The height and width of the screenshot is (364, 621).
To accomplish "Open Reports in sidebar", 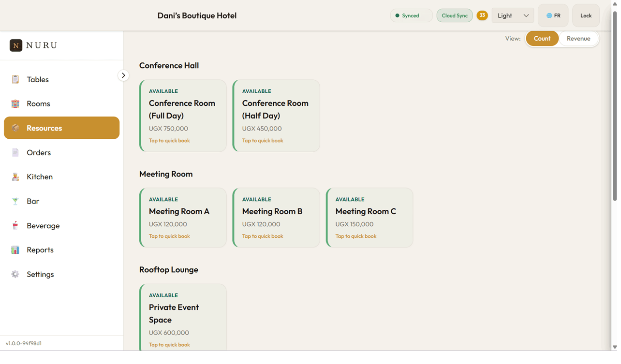I will (x=61, y=250).
